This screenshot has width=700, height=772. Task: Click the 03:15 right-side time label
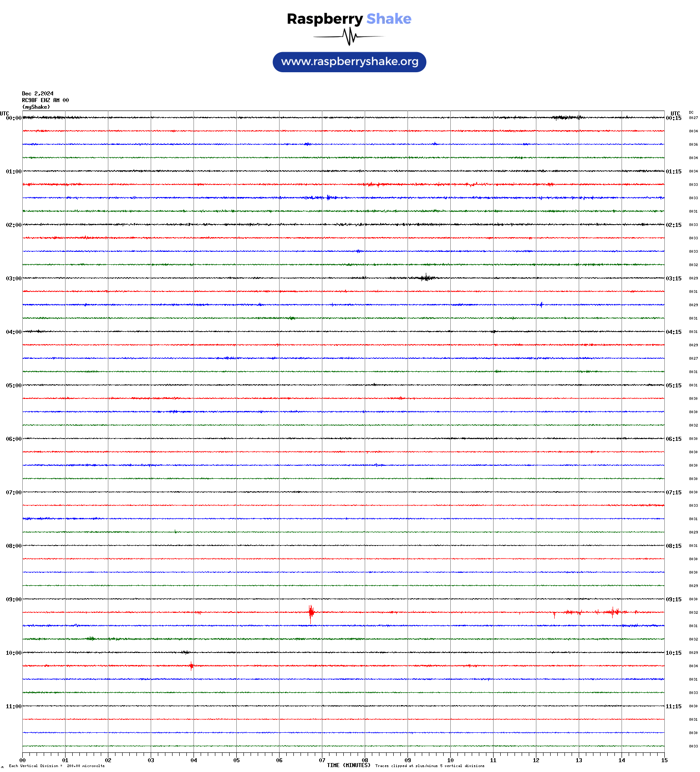point(674,279)
